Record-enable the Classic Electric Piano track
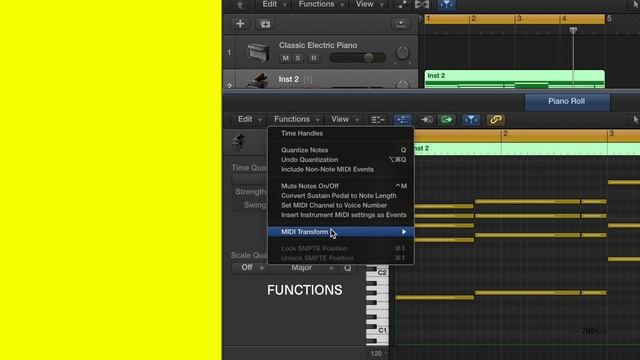This screenshot has height=360, width=640. click(x=313, y=58)
